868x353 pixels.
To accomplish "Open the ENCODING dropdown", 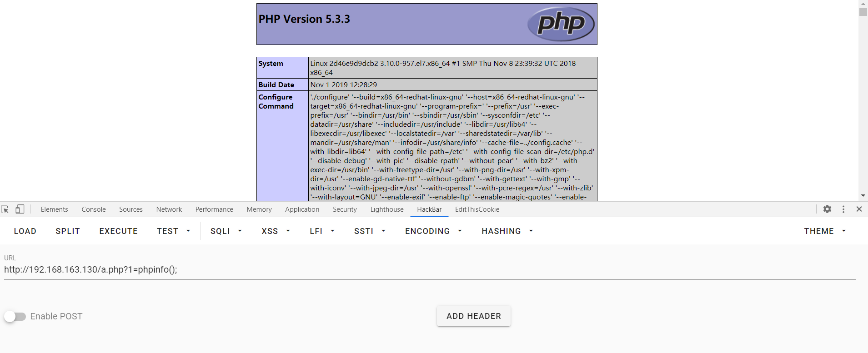I will 433,231.
